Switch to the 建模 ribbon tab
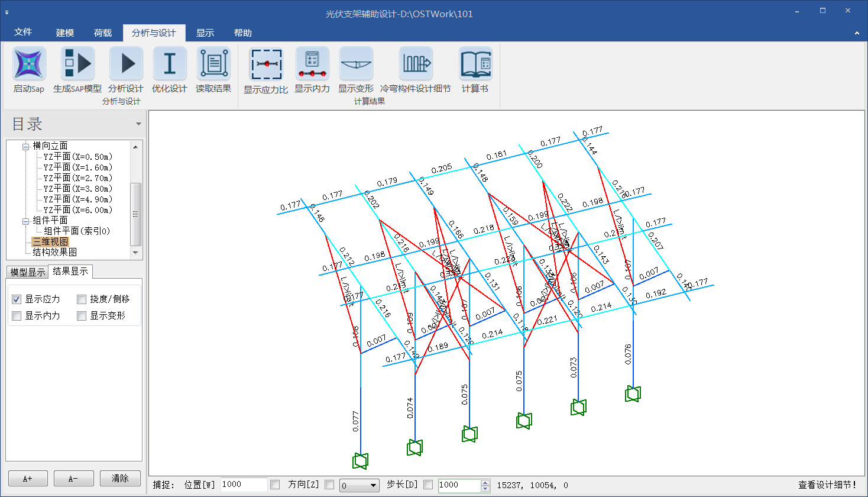 pos(65,33)
